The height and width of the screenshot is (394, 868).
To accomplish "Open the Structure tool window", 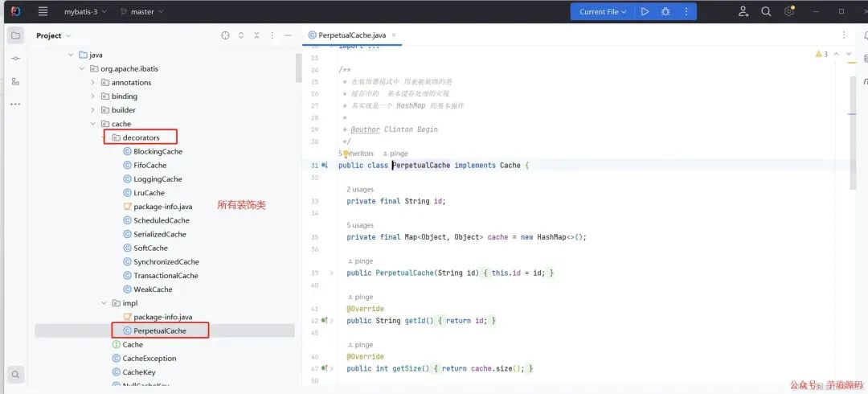I will pos(15,81).
